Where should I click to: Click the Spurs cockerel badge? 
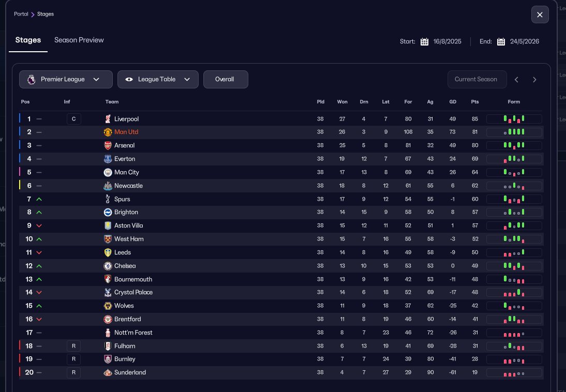(108, 199)
